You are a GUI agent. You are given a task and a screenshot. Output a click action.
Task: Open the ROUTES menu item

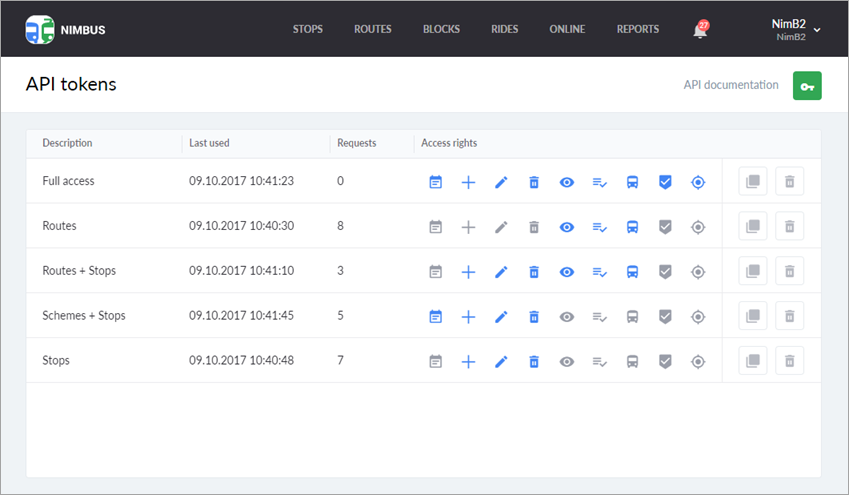373,29
